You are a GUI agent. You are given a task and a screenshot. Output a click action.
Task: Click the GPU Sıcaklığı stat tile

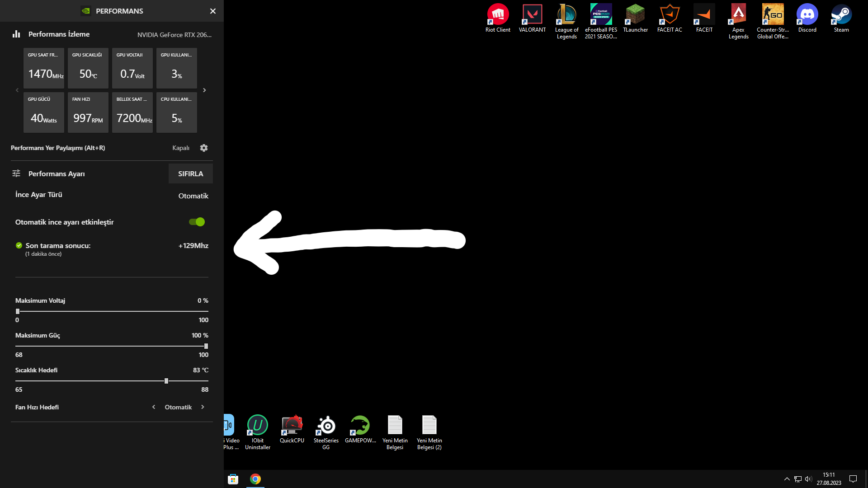click(88, 68)
